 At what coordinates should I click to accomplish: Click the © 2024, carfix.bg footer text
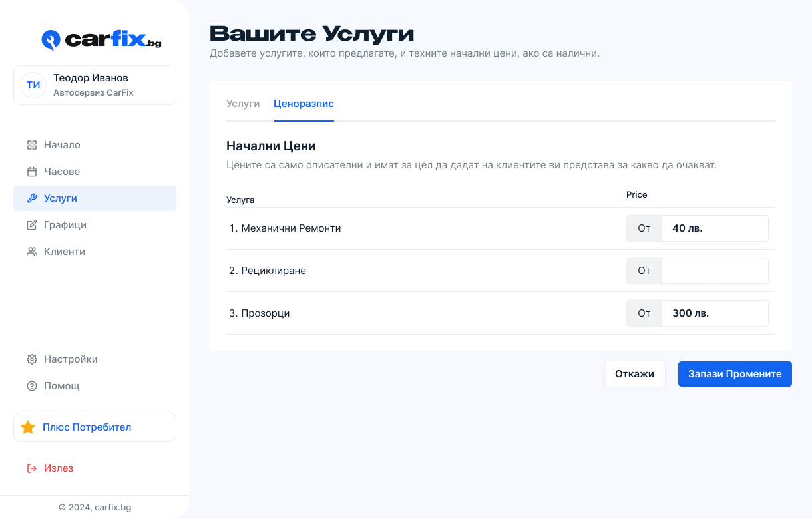95,507
